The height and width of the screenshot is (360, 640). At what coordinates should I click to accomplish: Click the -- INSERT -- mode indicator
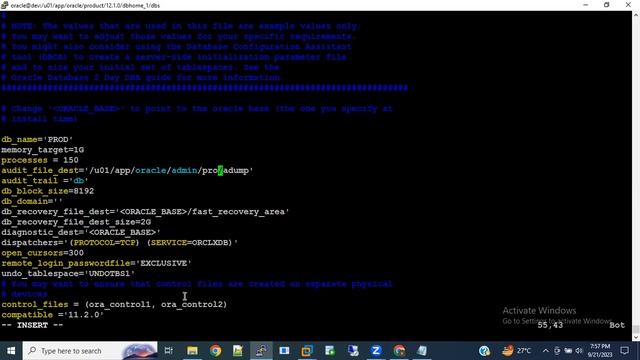[32, 325]
